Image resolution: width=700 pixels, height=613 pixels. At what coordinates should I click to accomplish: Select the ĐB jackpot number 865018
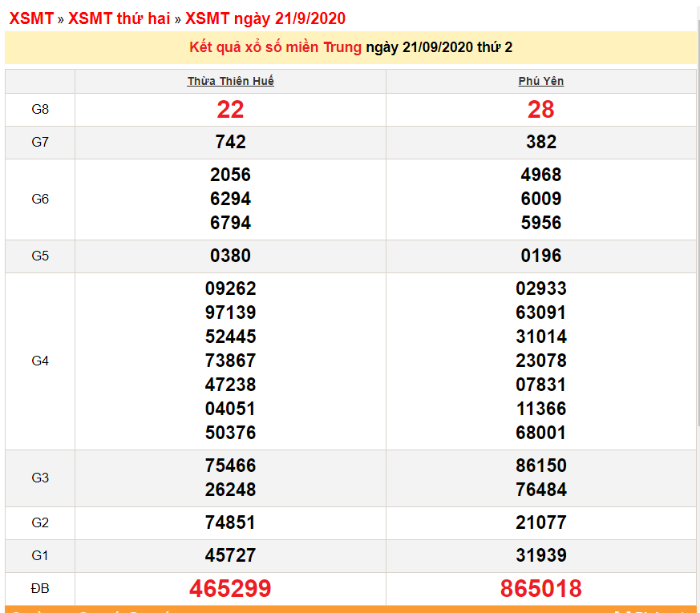tap(541, 587)
